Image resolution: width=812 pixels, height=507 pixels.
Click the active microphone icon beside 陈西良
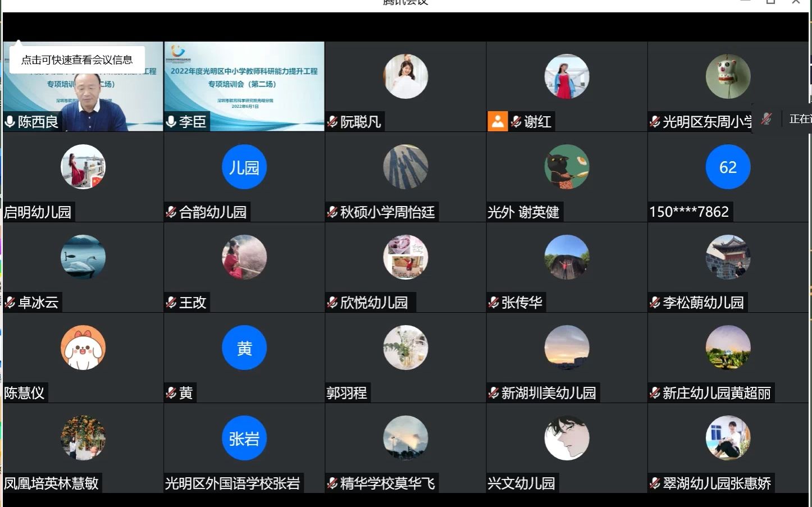[9, 122]
